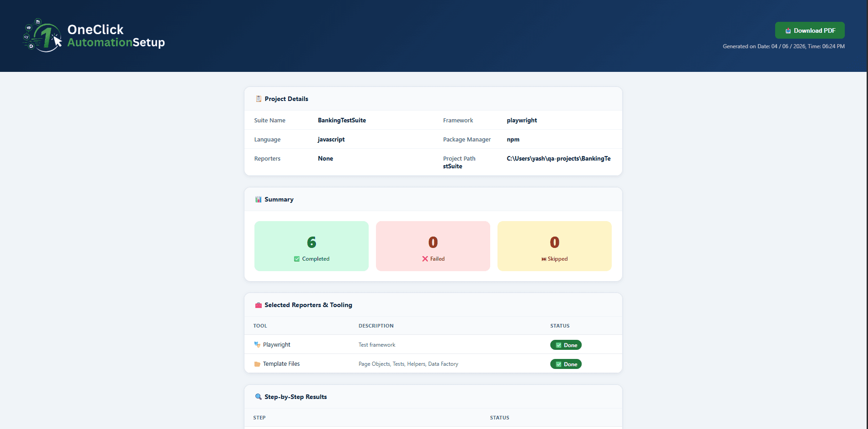Click the vertical page scrollbar
Image resolution: width=868 pixels, height=429 pixels.
pyautogui.click(x=867, y=214)
